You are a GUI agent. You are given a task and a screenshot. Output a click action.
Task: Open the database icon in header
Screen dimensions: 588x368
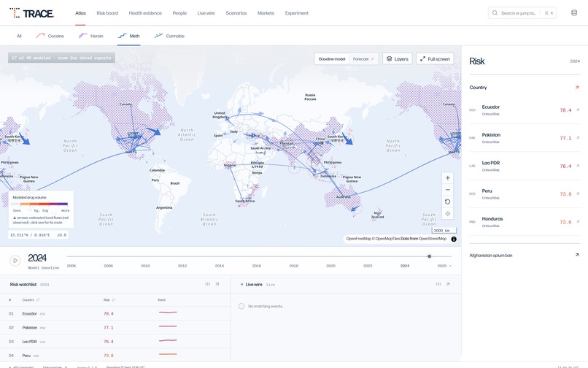[573, 12]
